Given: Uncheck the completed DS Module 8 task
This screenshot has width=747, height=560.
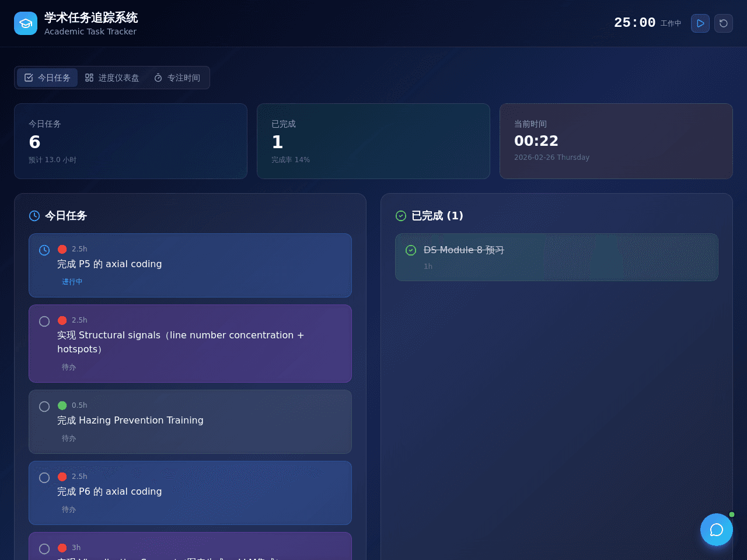Looking at the screenshot, I should pyautogui.click(x=411, y=250).
